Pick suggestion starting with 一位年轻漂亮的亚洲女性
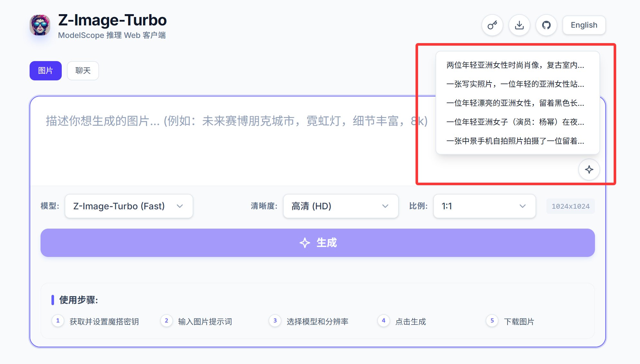 515,103
